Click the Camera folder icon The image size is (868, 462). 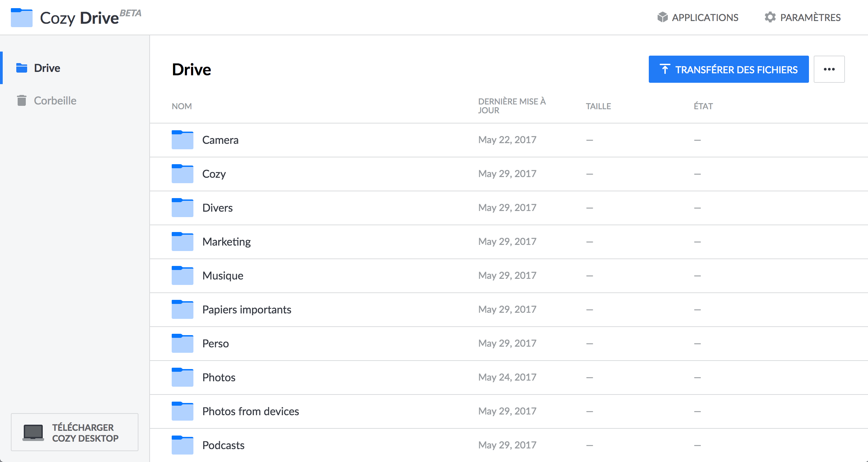pyautogui.click(x=182, y=140)
